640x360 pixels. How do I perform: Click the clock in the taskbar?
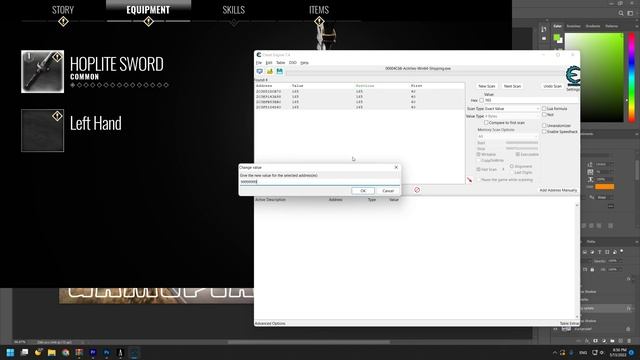(x=619, y=353)
